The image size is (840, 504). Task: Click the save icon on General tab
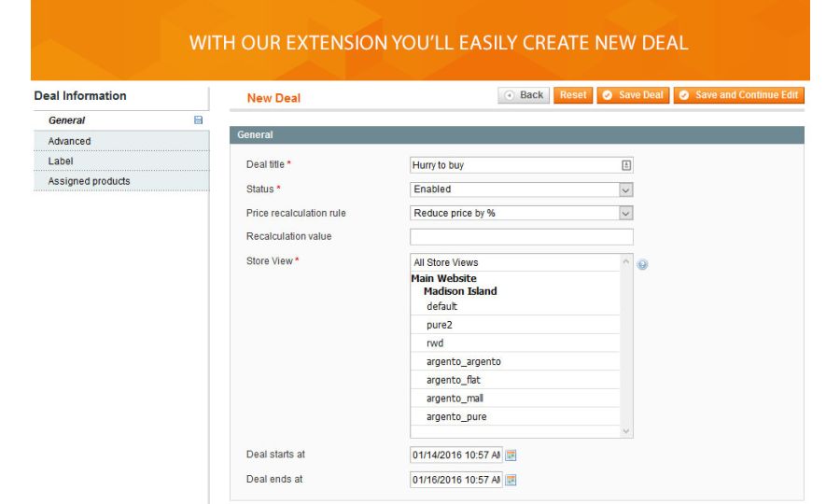click(198, 120)
